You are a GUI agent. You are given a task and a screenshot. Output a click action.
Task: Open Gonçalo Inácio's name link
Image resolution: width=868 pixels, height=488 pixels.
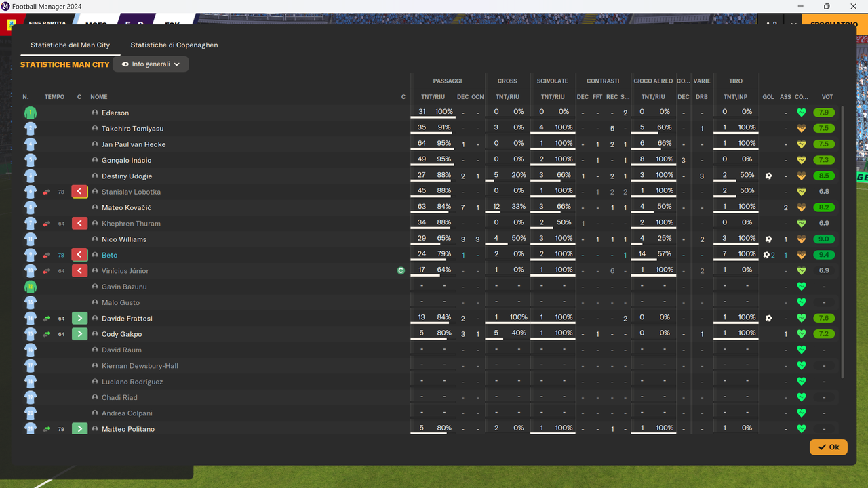pos(127,160)
